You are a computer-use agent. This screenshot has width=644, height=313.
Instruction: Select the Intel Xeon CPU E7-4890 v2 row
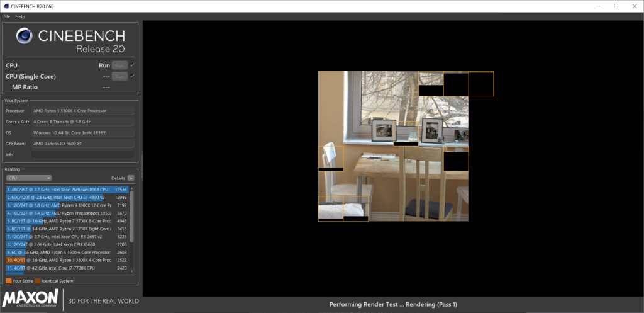[x=67, y=197]
